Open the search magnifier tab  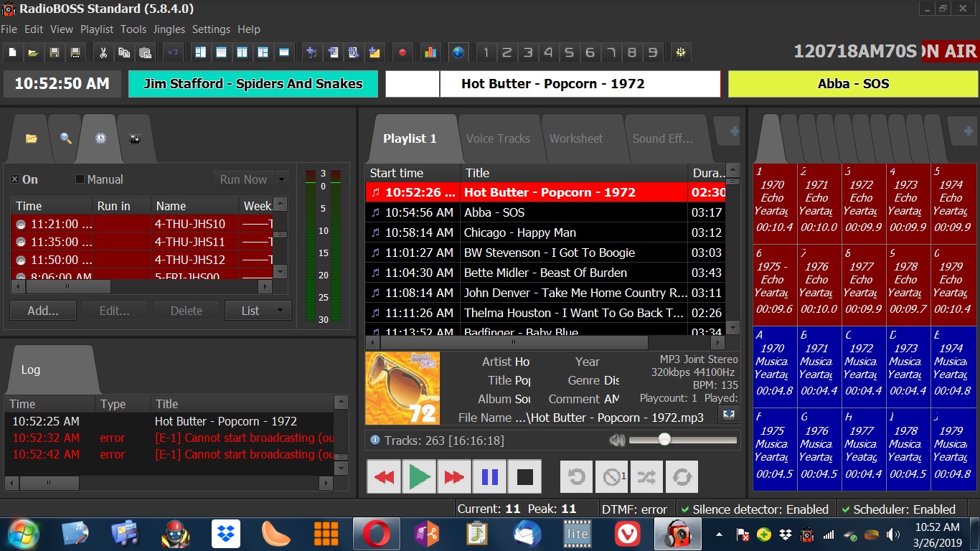tap(65, 138)
